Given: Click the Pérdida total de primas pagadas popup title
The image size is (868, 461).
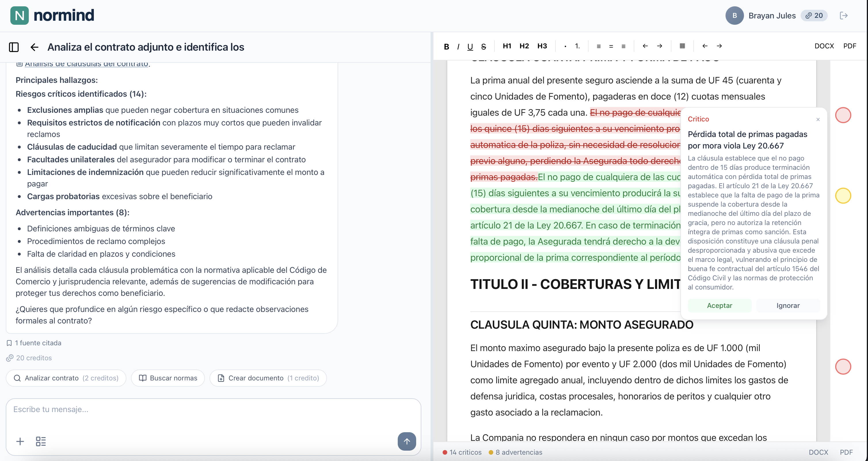Looking at the screenshot, I should [x=747, y=140].
